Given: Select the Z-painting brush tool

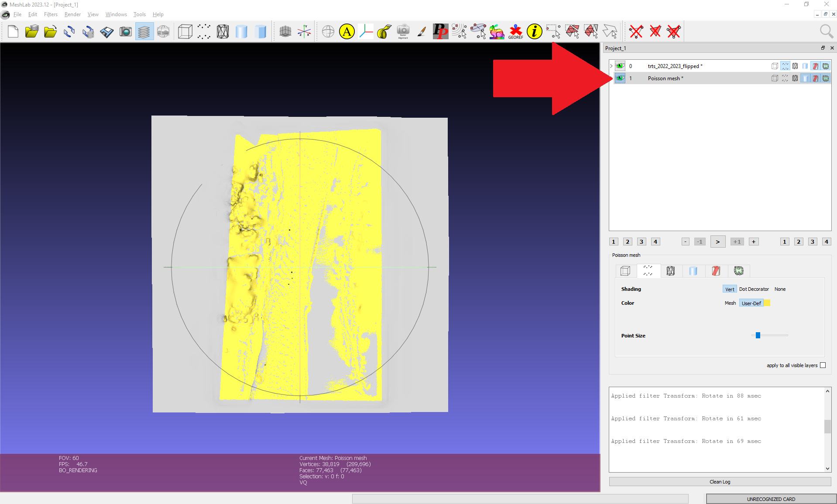Looking at the screenshot, I should pyautogui.click(x=422, y=31).
